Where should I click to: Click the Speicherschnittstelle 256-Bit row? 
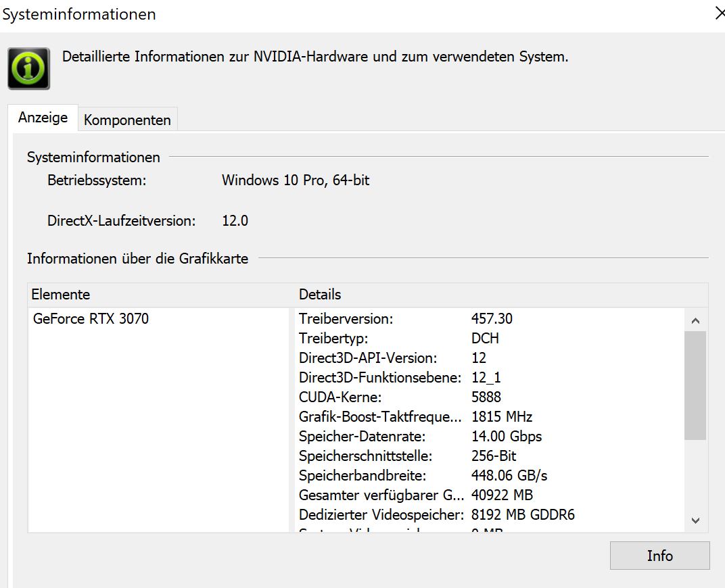(407, 456)
